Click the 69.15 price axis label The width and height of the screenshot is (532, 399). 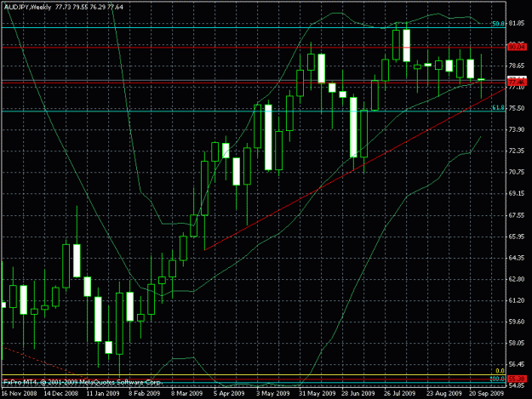click(517, 193)
